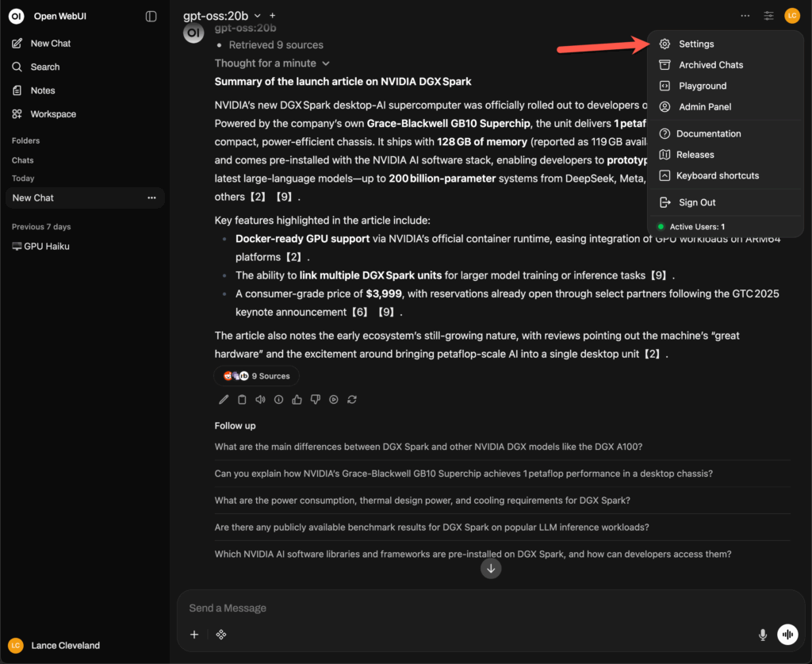This screenshot has height=664, width=812.
Task: Give the response a thumbs up
Action: coord(297,400)
